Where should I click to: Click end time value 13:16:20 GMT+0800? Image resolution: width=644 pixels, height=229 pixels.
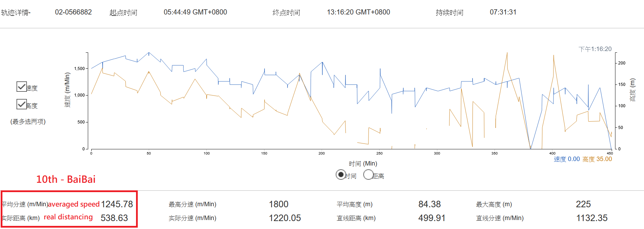click(x=358, y=12)
